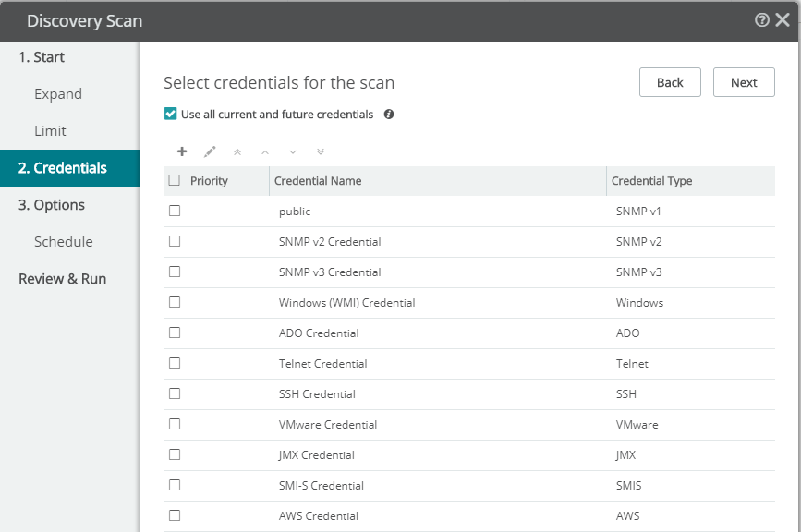Click the Back button
The width and height of the screenshot is (801, 532).
670,82
